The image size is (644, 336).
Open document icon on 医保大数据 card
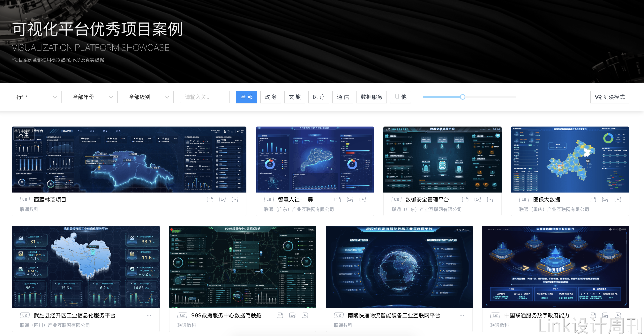click(x=593, y=199)
